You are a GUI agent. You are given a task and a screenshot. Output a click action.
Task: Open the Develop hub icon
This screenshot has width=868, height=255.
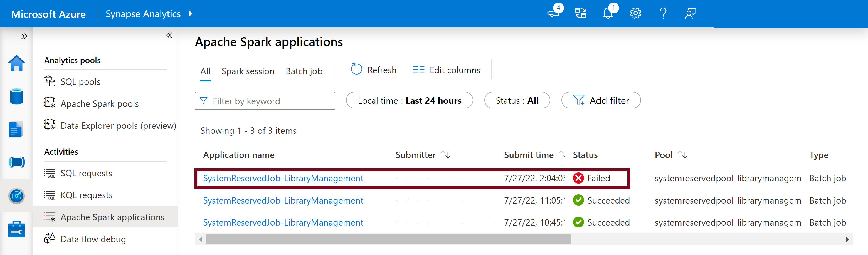(x=16, y=129)
